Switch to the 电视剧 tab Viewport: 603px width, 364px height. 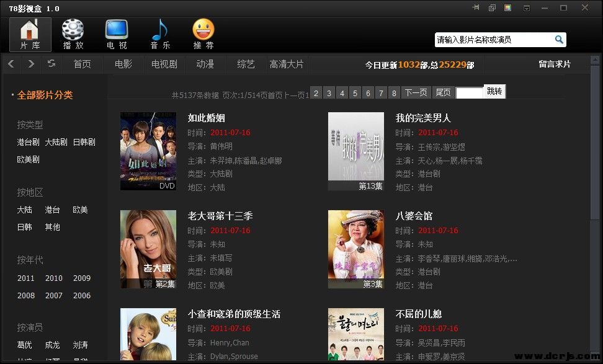pos(164,64)
